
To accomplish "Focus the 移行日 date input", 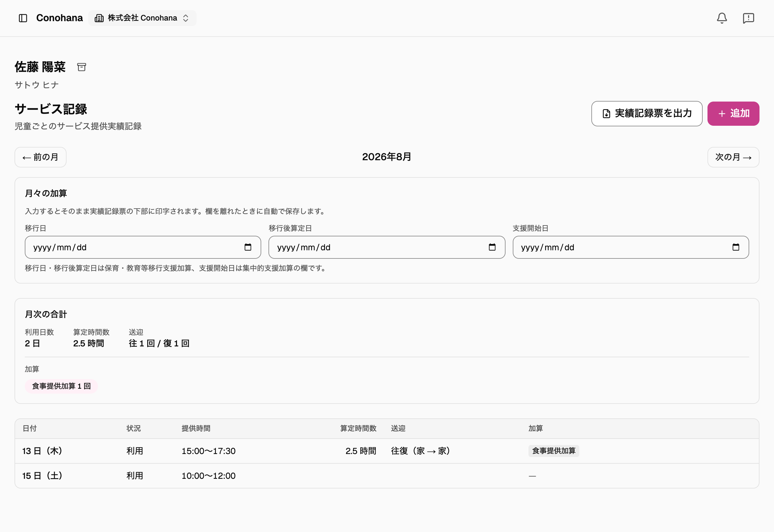I will pyautogui.click(x=143, y=247).
